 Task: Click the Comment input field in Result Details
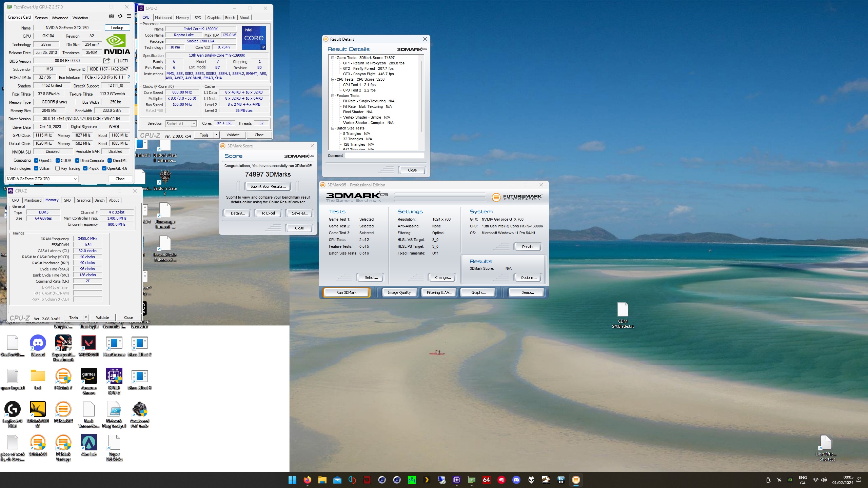[x=384, y=156]
